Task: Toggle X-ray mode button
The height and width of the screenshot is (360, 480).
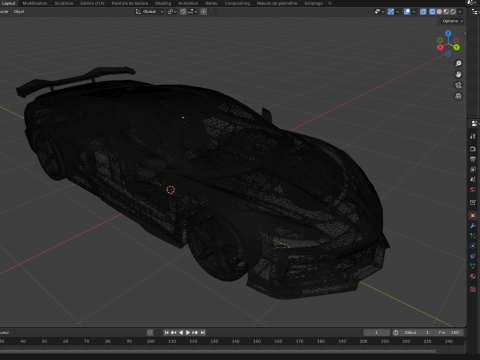Action: (x=423, y=12)
